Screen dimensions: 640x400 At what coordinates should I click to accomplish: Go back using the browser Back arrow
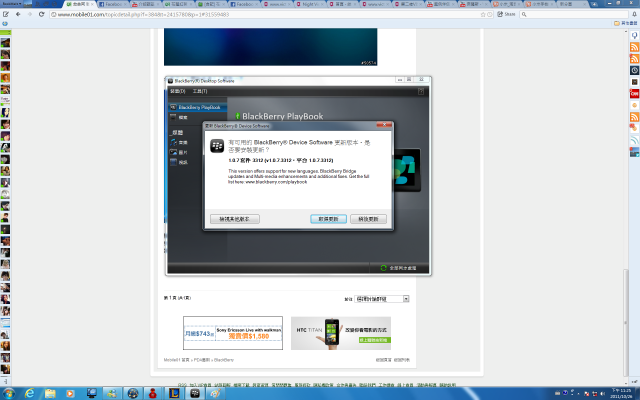click(x=18, y=14)
